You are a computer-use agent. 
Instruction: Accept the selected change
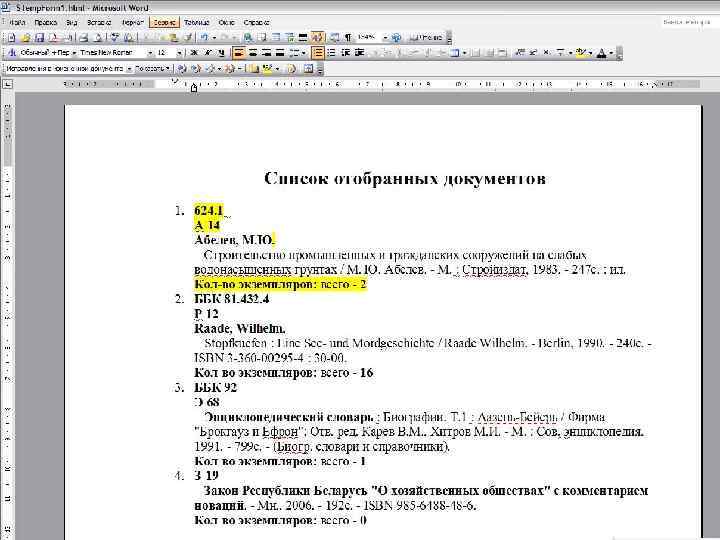pos(211,69)
